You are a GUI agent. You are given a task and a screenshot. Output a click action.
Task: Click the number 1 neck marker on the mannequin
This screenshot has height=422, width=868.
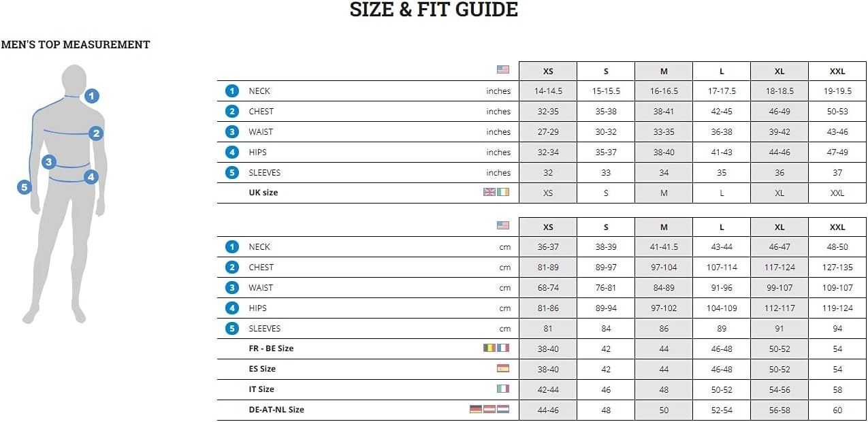click(x=92, y=96)
